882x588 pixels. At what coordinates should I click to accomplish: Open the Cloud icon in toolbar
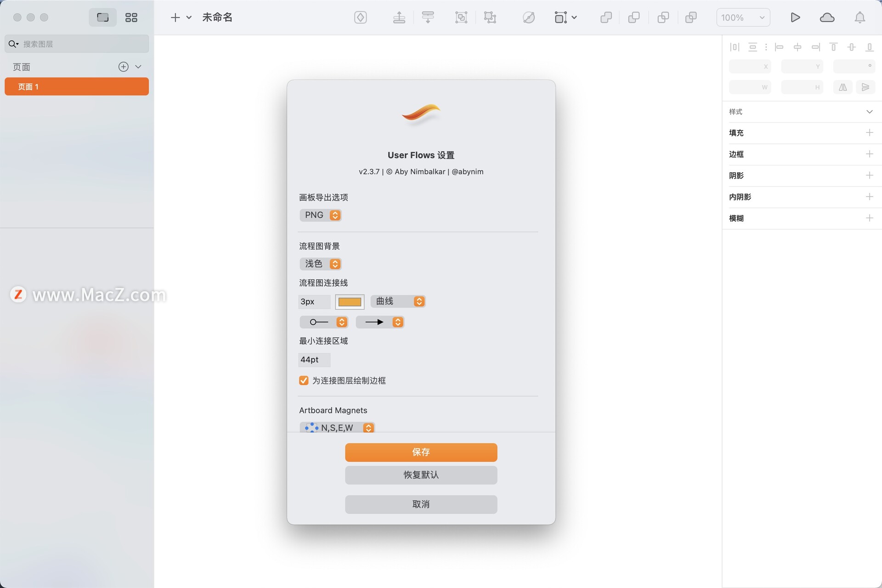(827, 17)
